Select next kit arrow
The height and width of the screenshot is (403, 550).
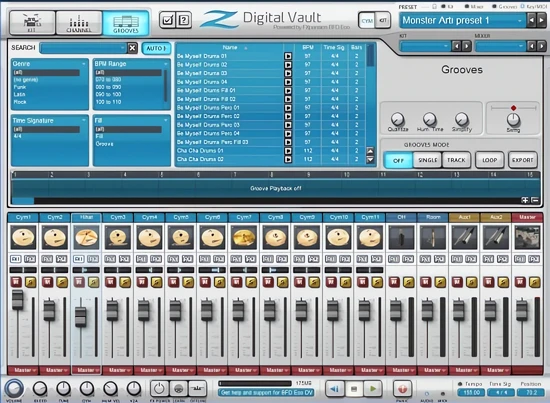[467, 46]
